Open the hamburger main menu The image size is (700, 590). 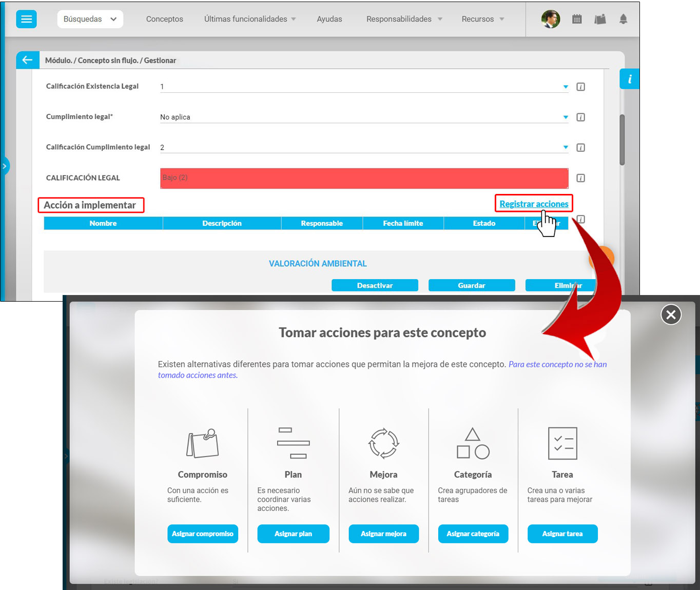click(26, 19)
